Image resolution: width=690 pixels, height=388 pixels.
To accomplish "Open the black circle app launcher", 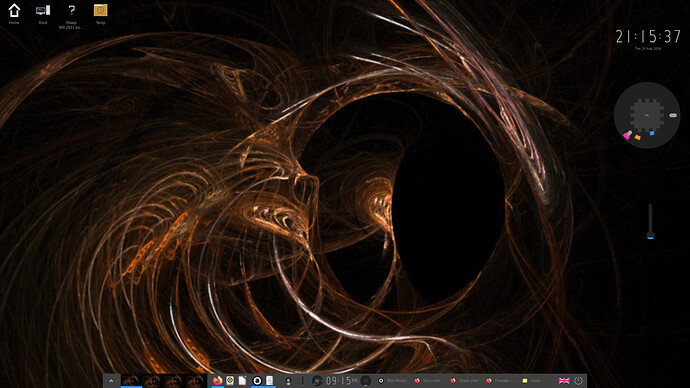I will click(x=257, y=381).
